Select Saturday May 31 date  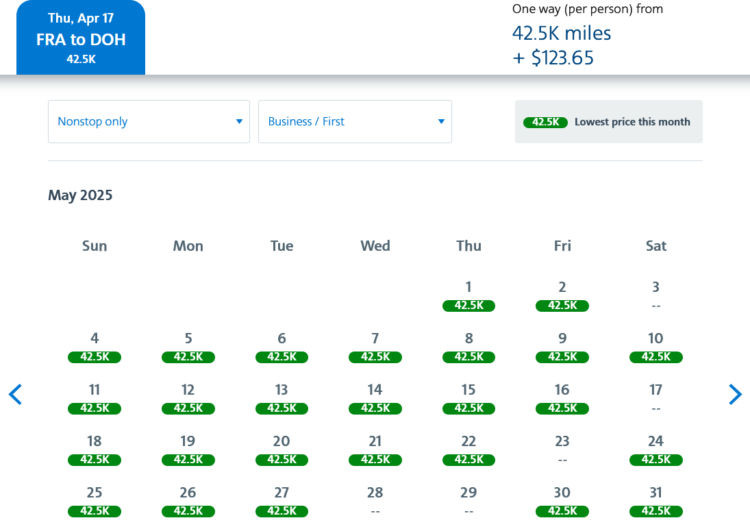(x=656, y=501)
